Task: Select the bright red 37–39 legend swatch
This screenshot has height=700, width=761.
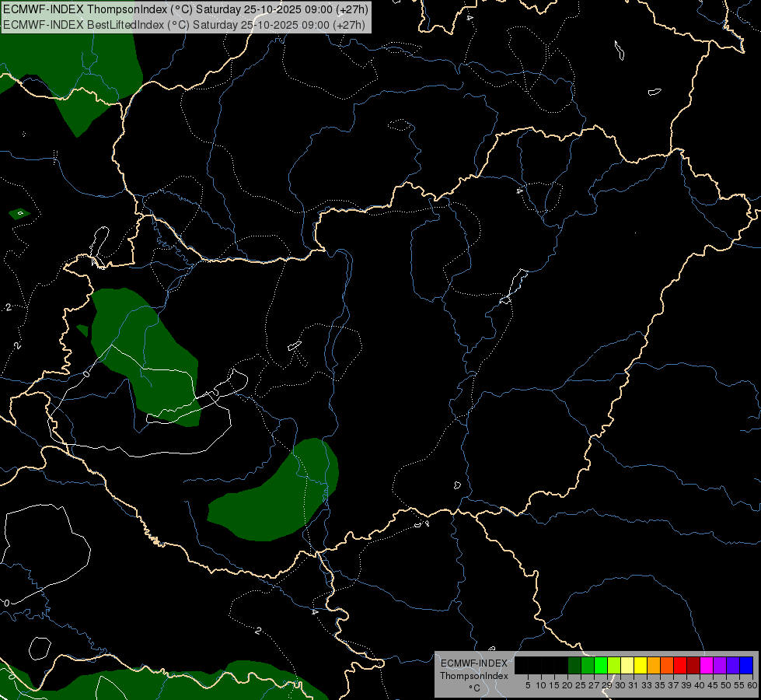Action: (x=680, y=665)
